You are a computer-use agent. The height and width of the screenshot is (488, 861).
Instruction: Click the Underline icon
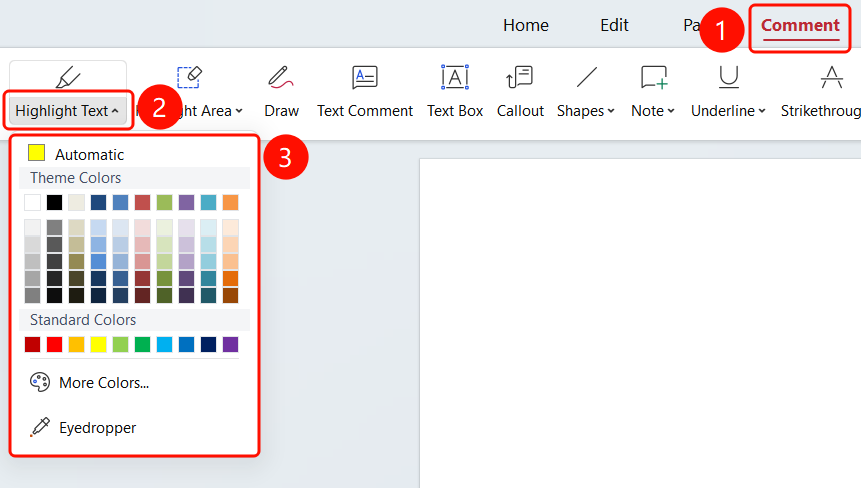729,77
